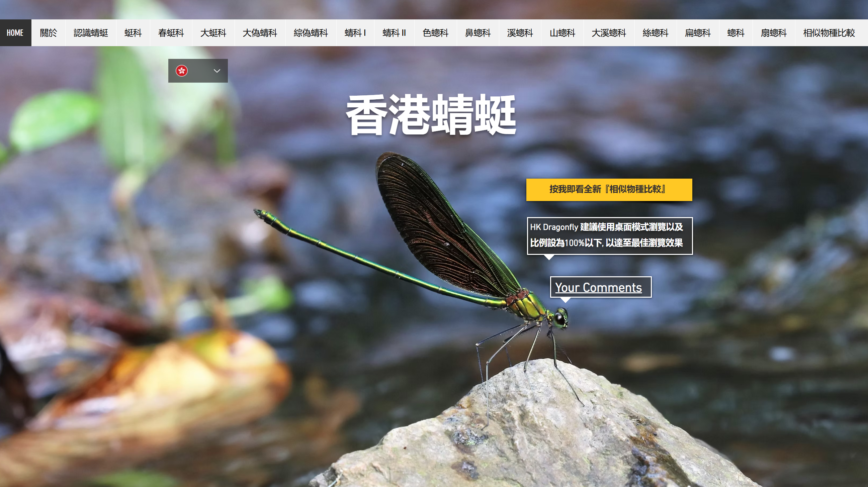Click the 大蜓科 nav item
Viewport: 868px width, 487px height.
coord(213,33)
